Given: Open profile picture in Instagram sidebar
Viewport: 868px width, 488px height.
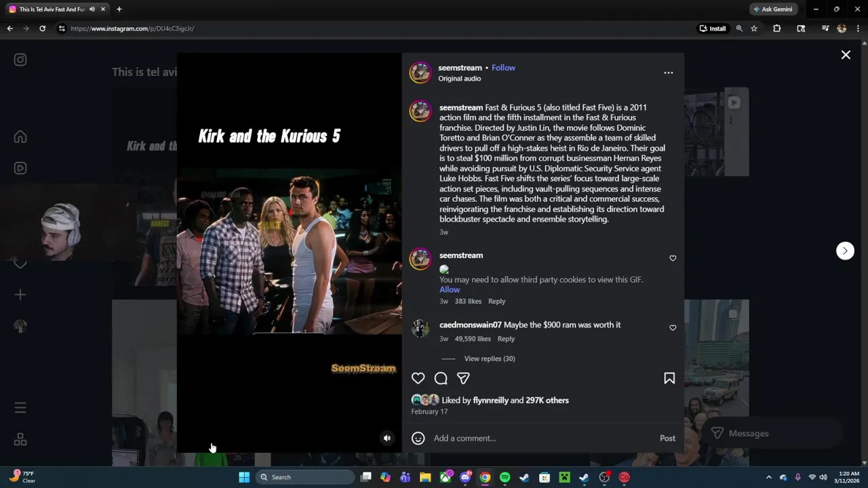Looking at the screenshot, I should pyautogui.click(x=20, y=326).
